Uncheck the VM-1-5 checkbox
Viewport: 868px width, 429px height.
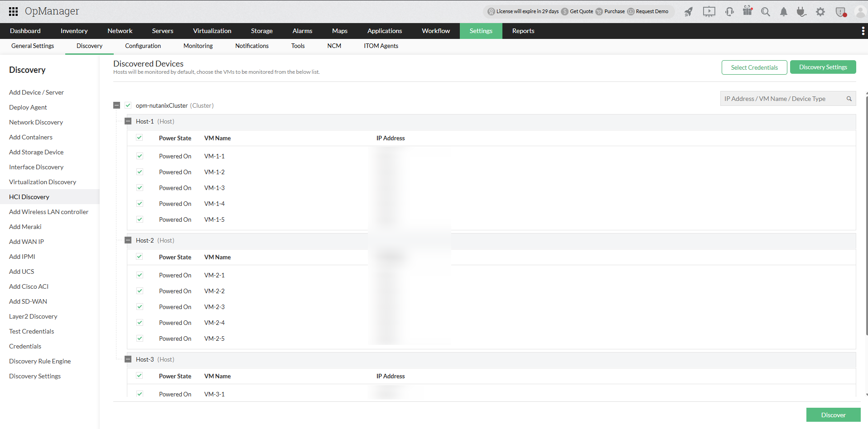(140, 219)
